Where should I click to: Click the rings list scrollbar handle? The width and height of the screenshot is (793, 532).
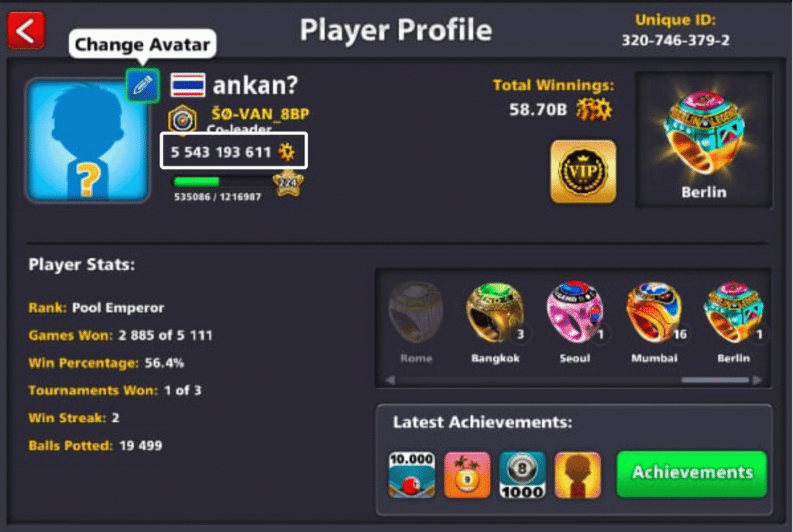tap(715, 379)
